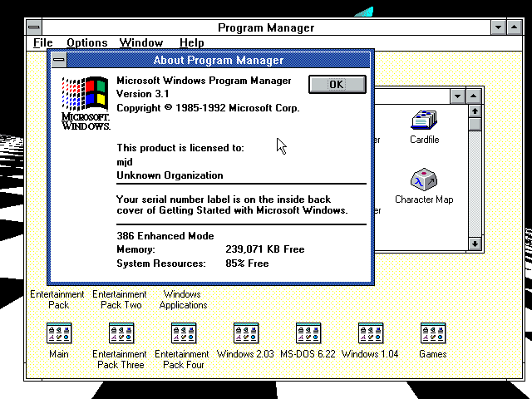The width and height of the screenshot is (532, 399).
Task: Click the Program Manager title bar
Action: (266, 27)
